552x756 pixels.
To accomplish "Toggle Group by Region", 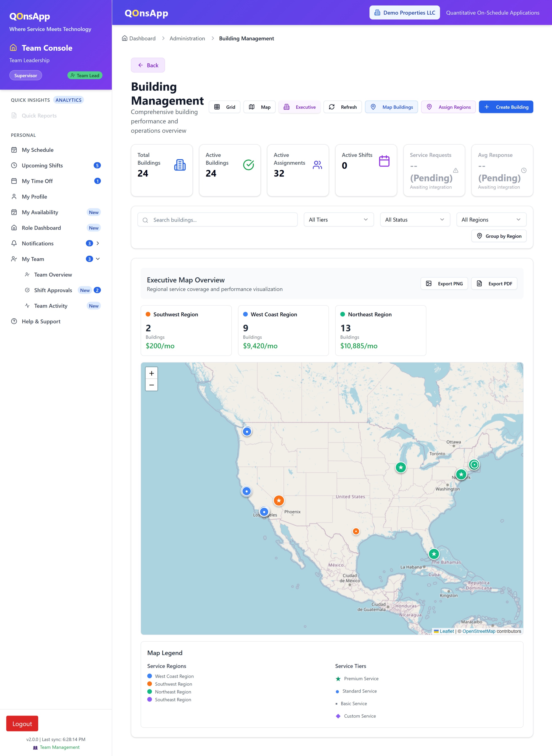I will [x=499, y=236].
